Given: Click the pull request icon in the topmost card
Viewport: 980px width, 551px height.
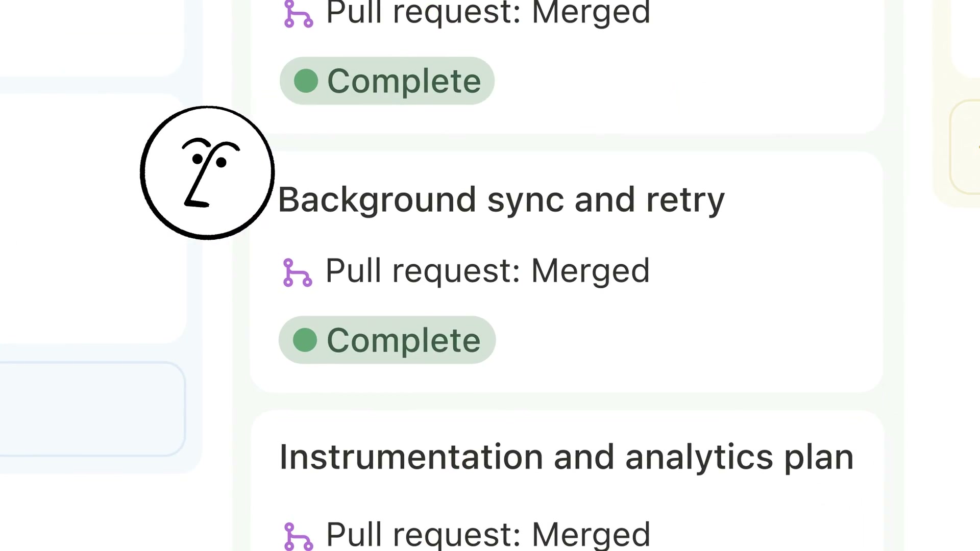Looking at the screenshot, I should coord(298,14).
